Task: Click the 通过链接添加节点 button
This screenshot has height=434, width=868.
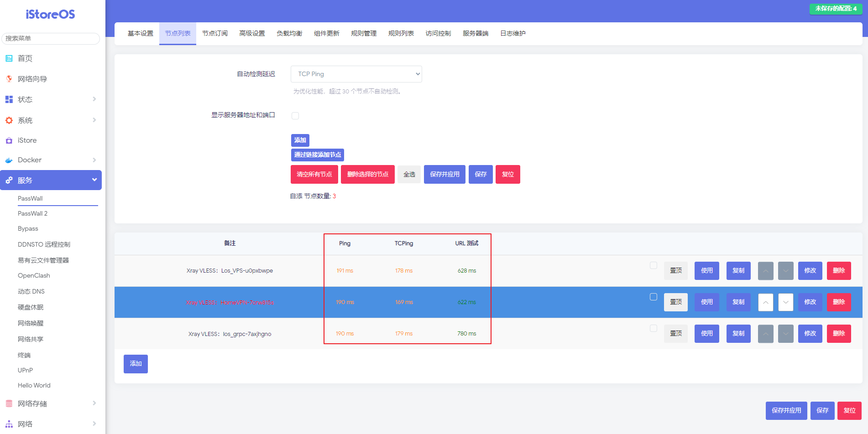Action: (x=317, y=155)
